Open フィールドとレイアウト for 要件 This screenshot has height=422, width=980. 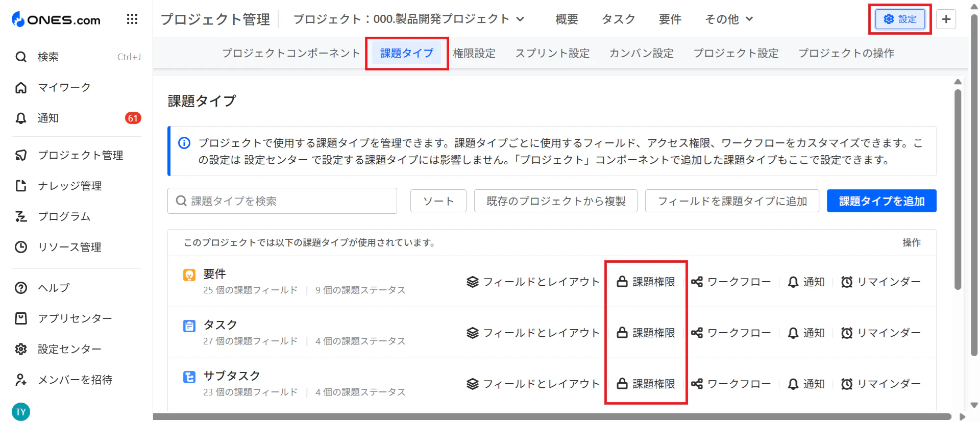(x=533, y=282)
